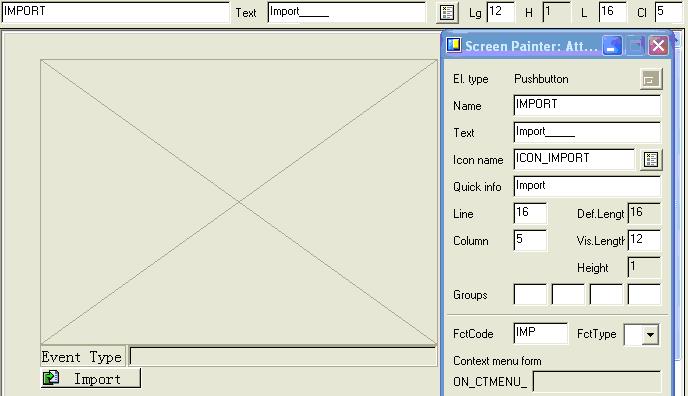Click the FctCode field containing IMP
Viewport: 688px width, 396px height.
click(540, 333)
